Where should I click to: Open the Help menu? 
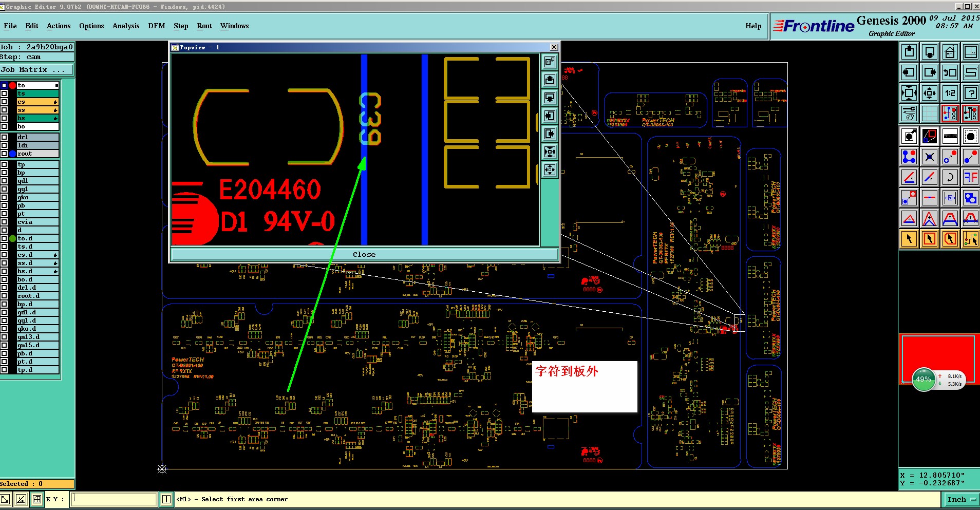pos(753,26)
